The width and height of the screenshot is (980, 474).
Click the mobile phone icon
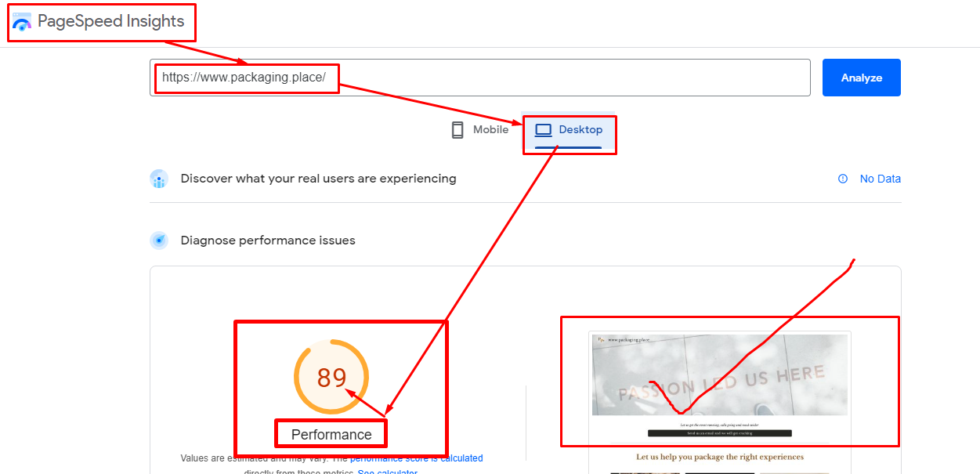pyautogui.click(x=457, y=130)
